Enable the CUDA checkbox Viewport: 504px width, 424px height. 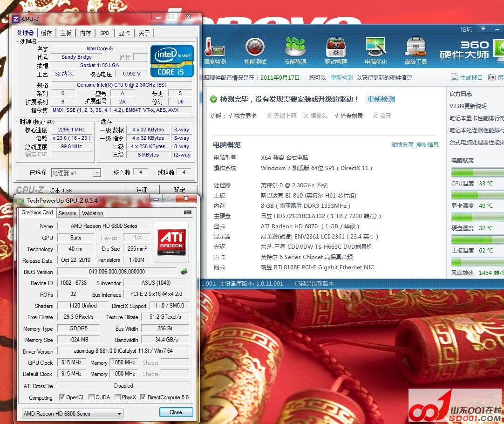point(92,397)
